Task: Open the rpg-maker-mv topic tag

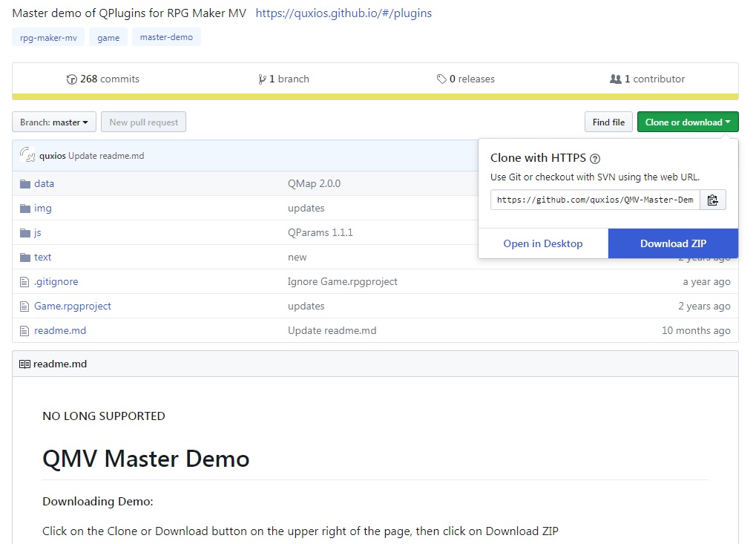Action: click(x=48, y=38)
